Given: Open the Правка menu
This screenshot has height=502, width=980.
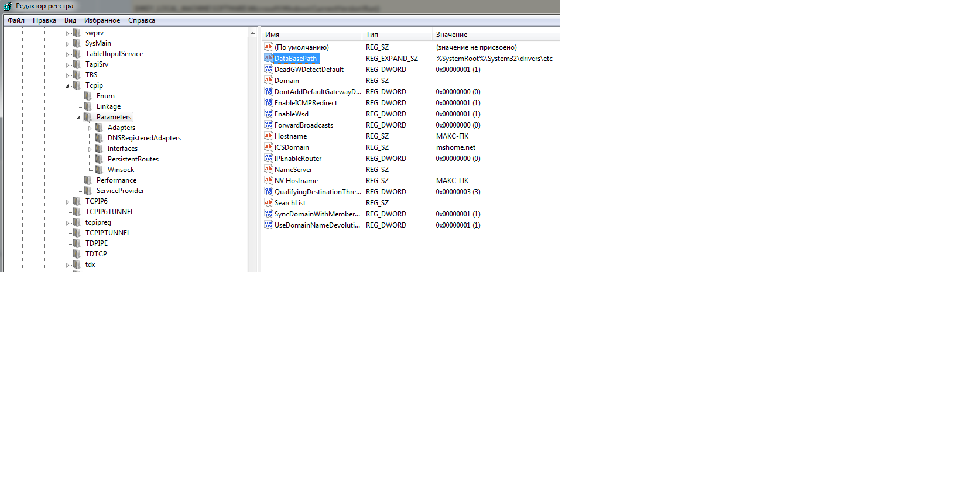Looking at the screenshot, I should click(44, 20).
